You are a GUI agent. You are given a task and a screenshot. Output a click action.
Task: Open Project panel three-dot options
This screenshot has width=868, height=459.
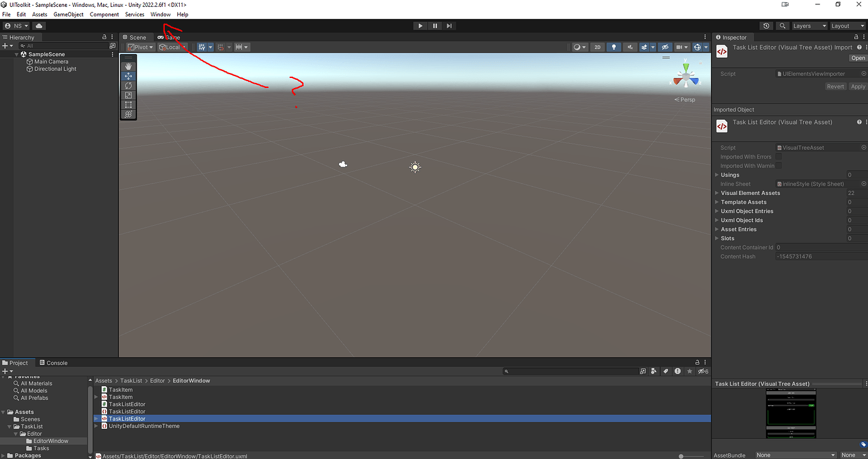[706, 363]
